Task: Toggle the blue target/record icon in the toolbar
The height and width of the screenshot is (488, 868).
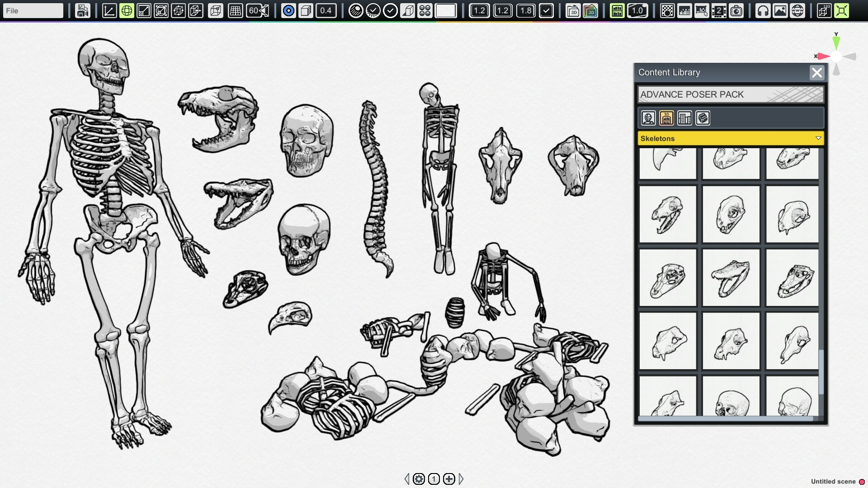Action: pos(288,10)
